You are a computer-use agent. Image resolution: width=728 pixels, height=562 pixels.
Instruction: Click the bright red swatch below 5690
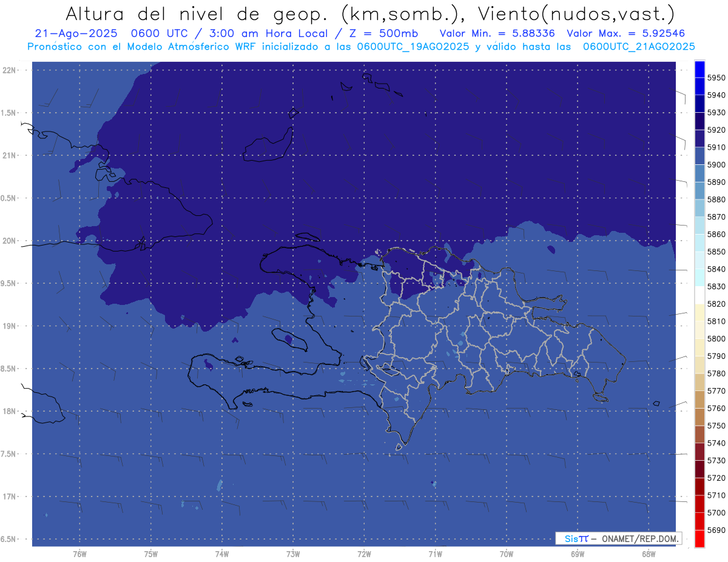point(699,538)
